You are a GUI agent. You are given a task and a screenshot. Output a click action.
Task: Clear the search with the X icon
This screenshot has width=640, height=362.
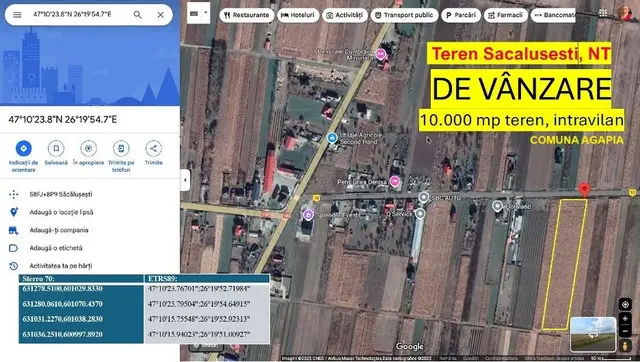(160, 15)
